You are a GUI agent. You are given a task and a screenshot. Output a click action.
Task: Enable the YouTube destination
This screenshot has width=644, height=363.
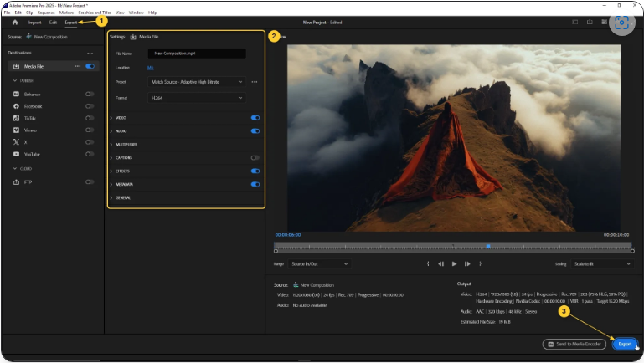coord(90,154)
